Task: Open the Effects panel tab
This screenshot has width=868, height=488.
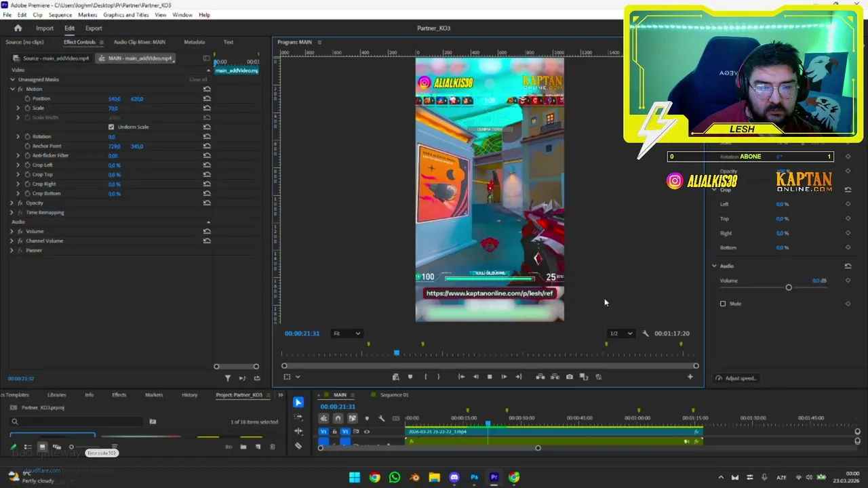Action: 119,395
